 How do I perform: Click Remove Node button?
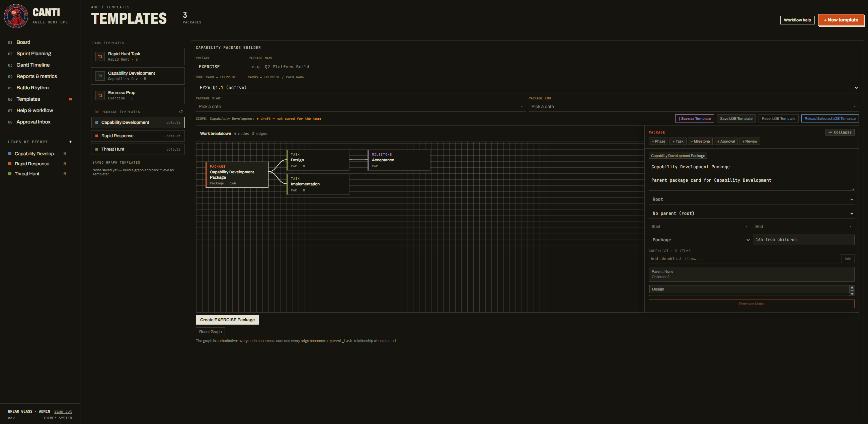[x=752, y=304]
